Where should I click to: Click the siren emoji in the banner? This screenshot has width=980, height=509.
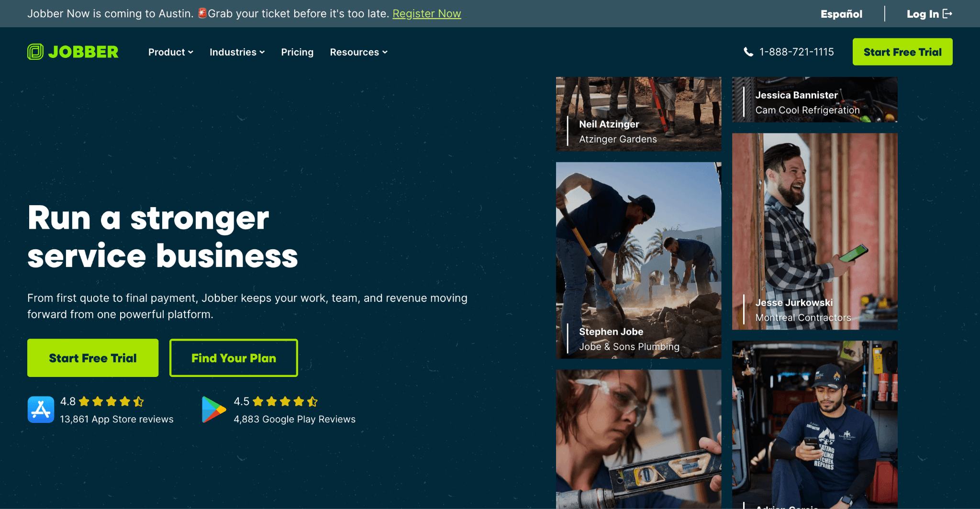(202, 13)
